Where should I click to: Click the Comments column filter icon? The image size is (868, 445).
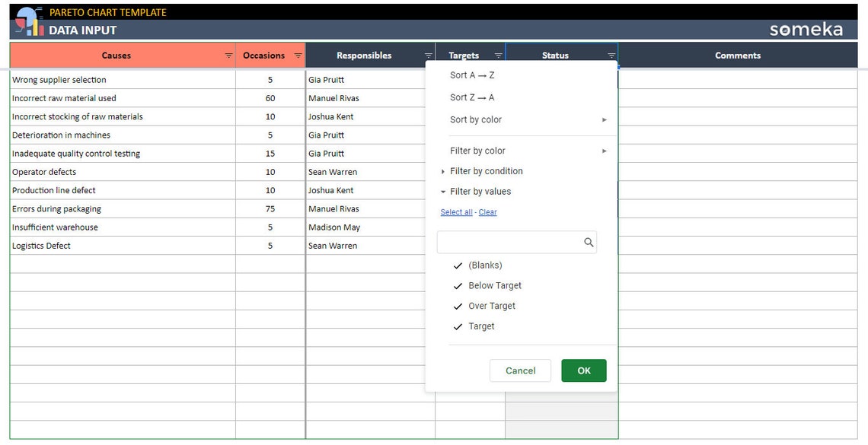pyautogui.click(x=850, y=55)
